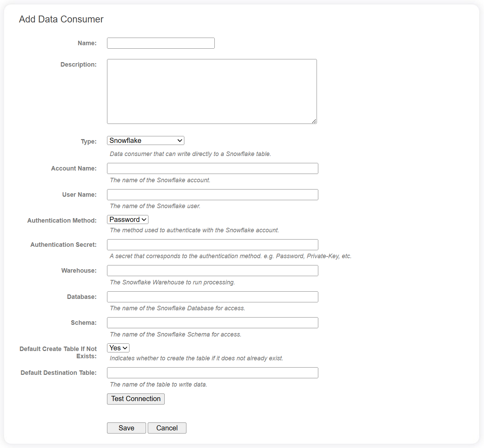484x448 pixels.
Task: Click the Name input field
Action: tap(161, 43)
